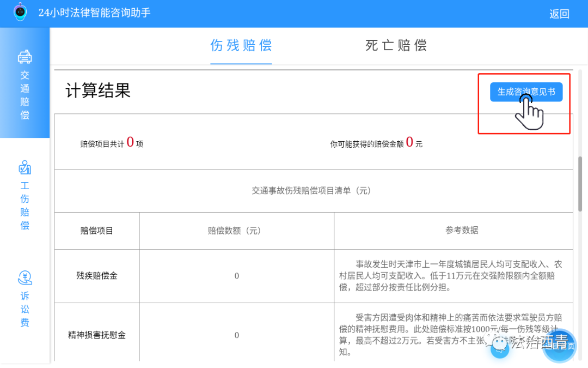Select the highlighted red-outlined button area
The height and width of the screenshot is (368, 588).
524,102
